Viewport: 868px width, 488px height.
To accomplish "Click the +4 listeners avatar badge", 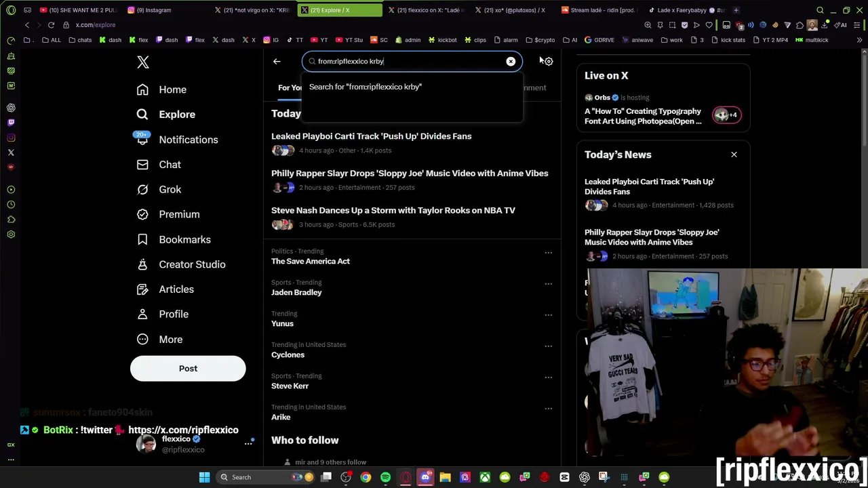I will [726, 115].
